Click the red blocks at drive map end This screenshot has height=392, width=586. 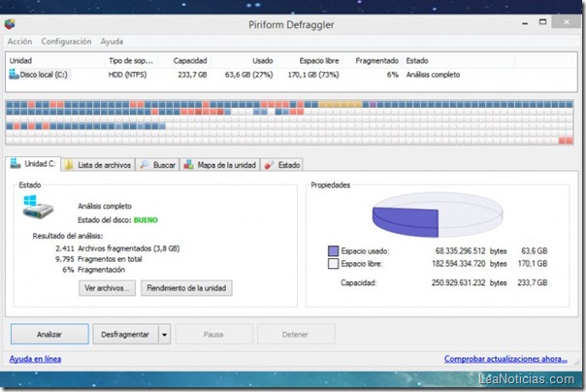566,141
